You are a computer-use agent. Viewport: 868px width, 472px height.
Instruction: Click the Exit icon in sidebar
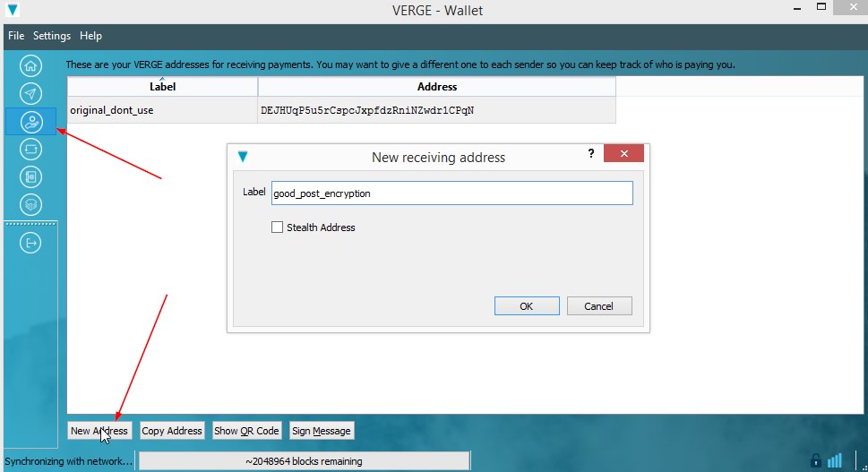pyautogui.click(x=30, y=243)
